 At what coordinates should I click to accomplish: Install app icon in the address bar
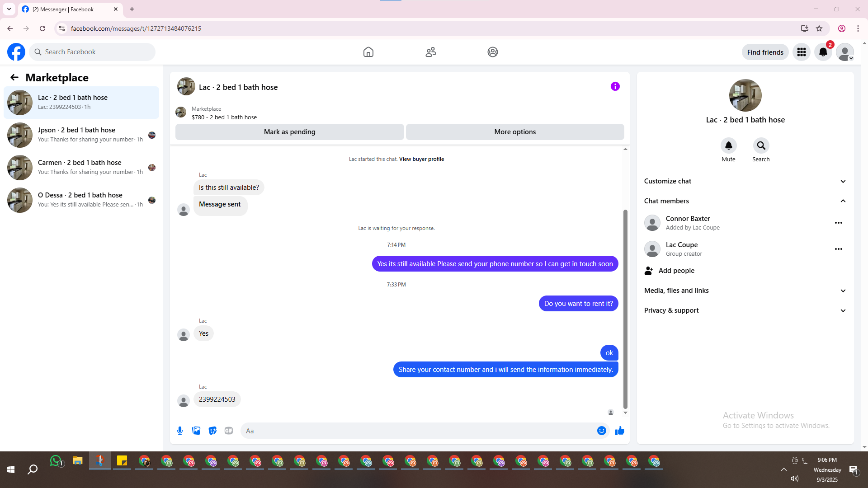[804, 28]
